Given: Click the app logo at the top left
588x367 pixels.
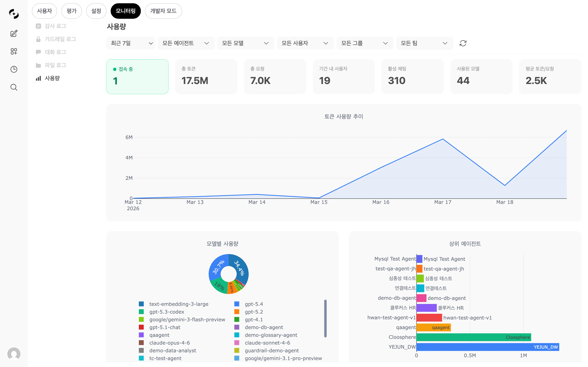Looking at the screenshot, I should click(x=14, y=14).
